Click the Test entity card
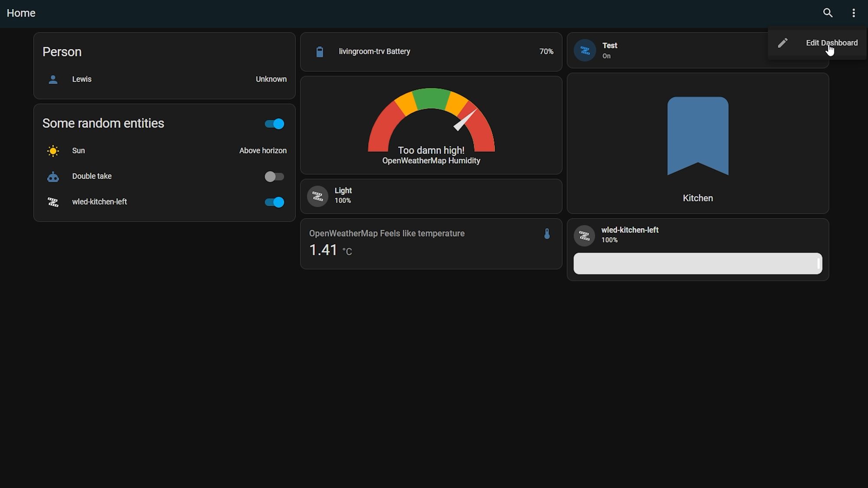The image size is (868, 488). point(697,50)
